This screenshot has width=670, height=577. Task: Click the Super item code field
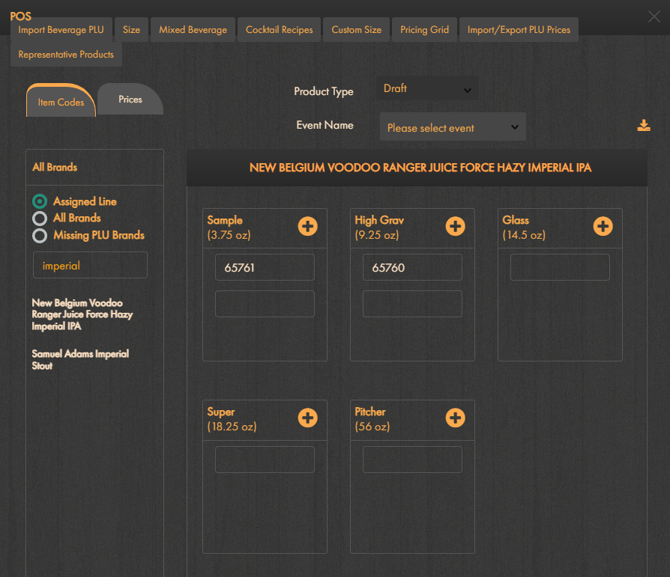pyautogui.click(x=265, y=459)
